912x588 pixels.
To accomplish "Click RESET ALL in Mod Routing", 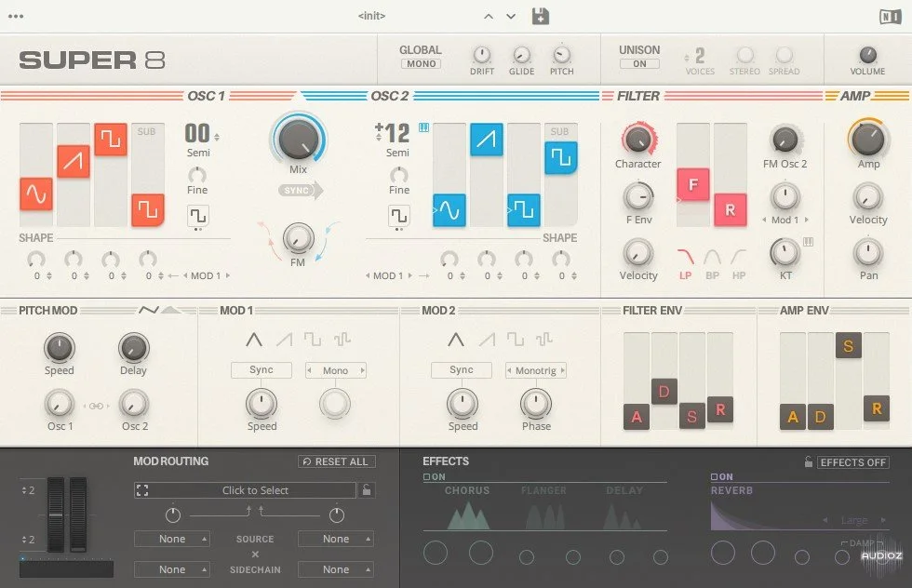I will (336, 461).
